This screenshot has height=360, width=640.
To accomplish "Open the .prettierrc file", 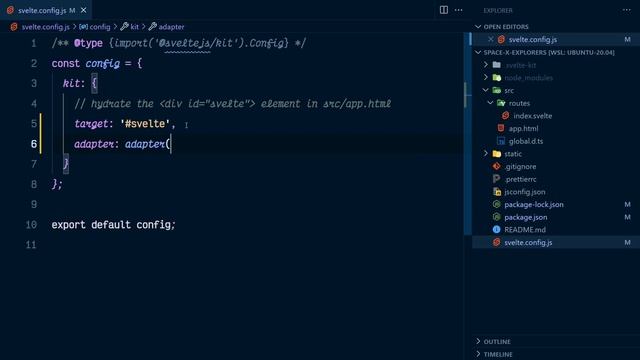I will click(520, 179).
